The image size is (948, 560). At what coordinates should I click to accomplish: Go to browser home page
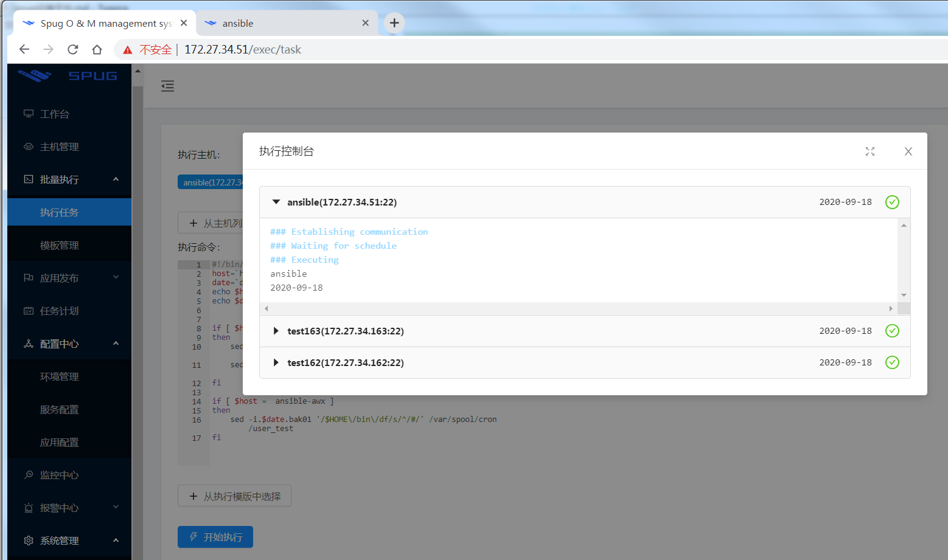pos(97,49)
